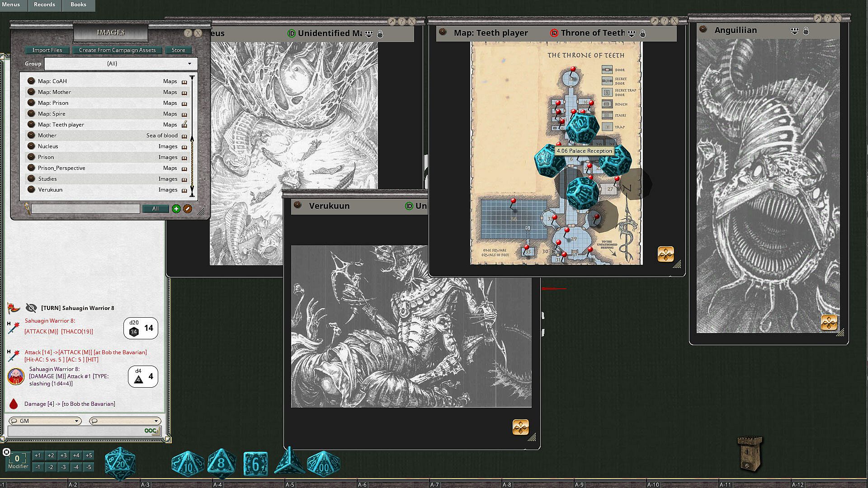Click the Import Files button
868x488 pixels.
coord(47,50)
